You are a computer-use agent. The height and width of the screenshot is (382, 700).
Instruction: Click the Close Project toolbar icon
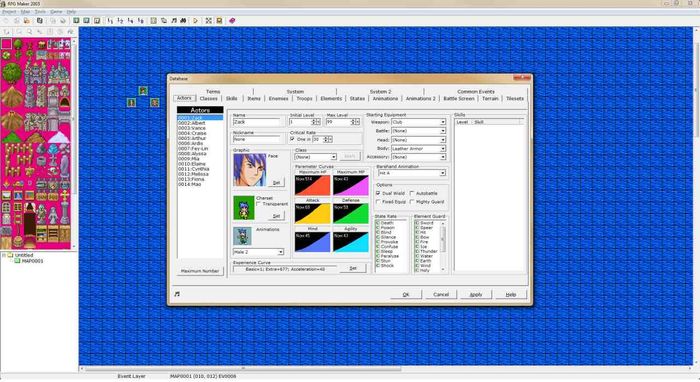coord(27,21)
